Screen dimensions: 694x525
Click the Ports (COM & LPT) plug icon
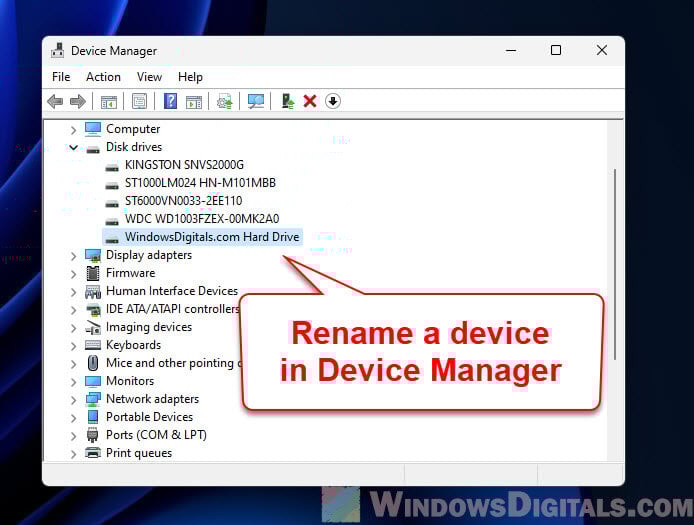pos(93,435)
